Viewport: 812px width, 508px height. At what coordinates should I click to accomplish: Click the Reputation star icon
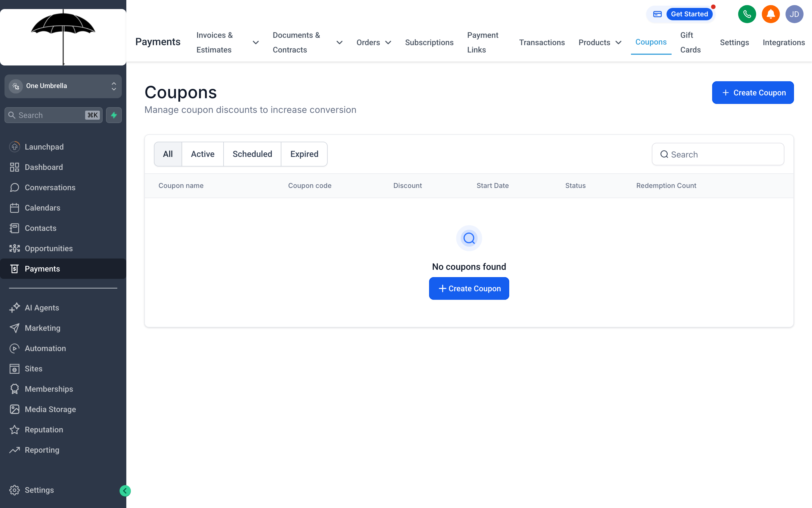[14, 430]
